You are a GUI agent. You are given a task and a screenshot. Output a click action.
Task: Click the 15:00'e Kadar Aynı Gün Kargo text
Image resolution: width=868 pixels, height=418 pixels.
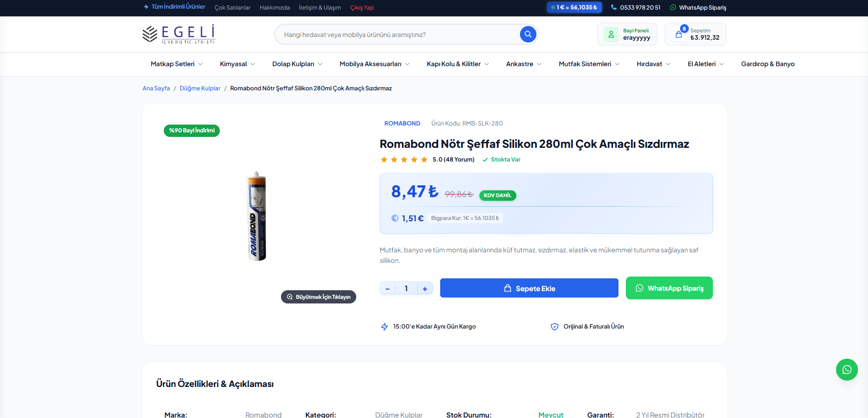coord(434,327)
